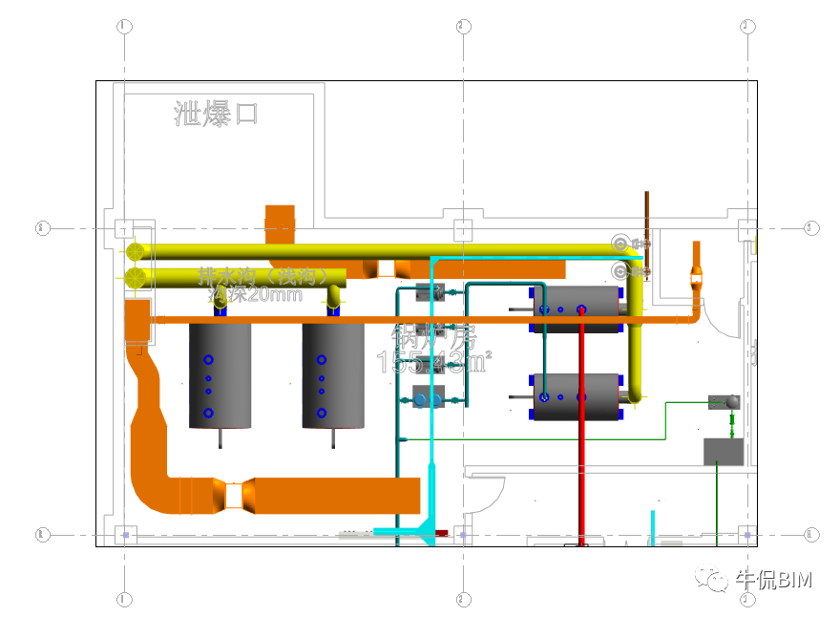The image size is (840, 617).
Task: Click the 排水沟（浅沟） annotation text
Action: click(262, 276)
